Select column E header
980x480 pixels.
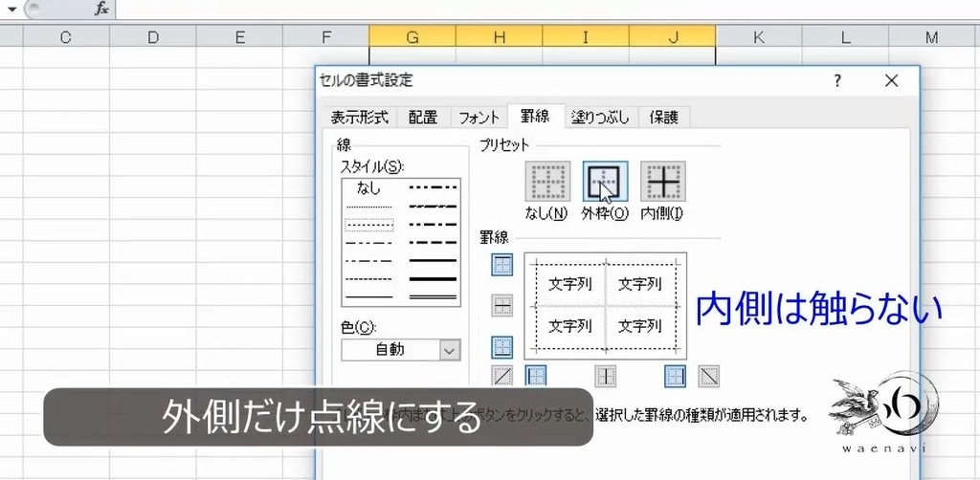239,37
